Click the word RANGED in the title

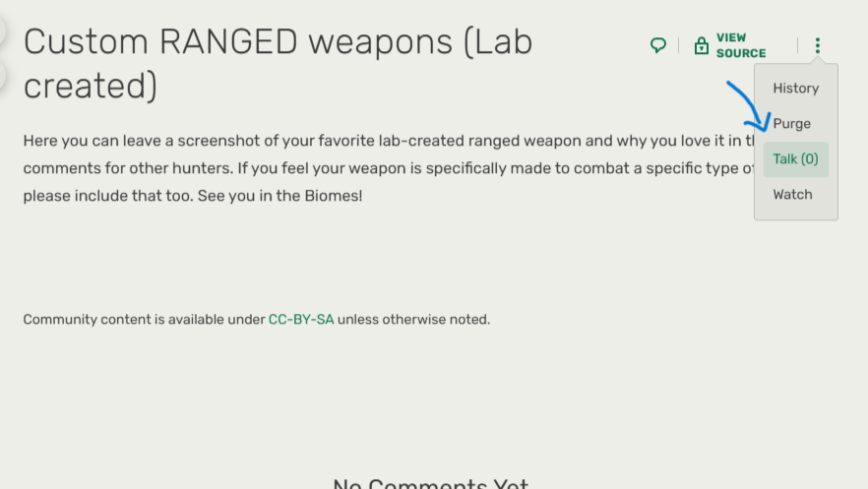click(228, 42)
